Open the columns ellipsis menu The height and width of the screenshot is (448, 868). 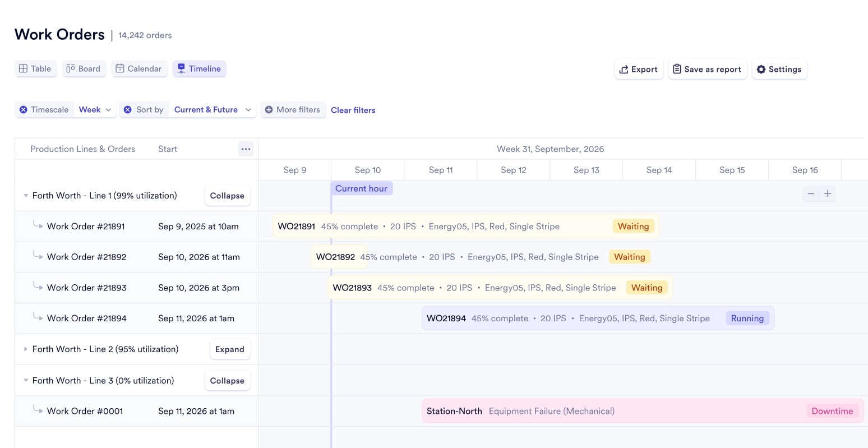(x=246, y=149)
